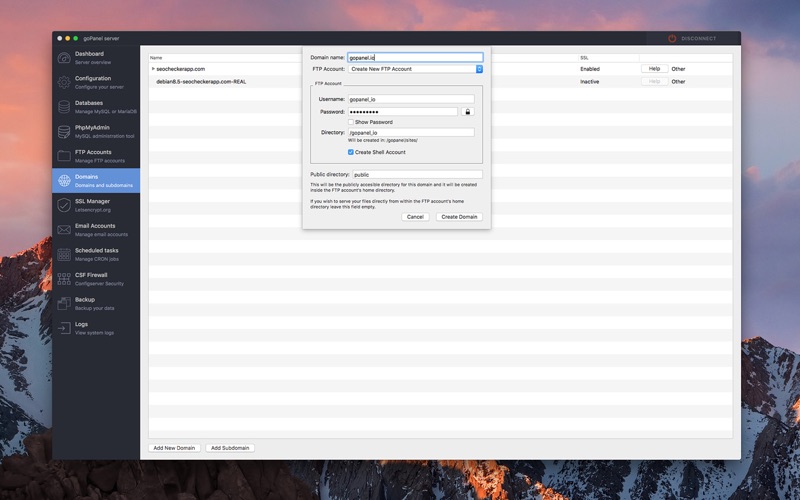Click the CSF Firewall icon
The height and width of the screenshot is (500, 800).
64,279
